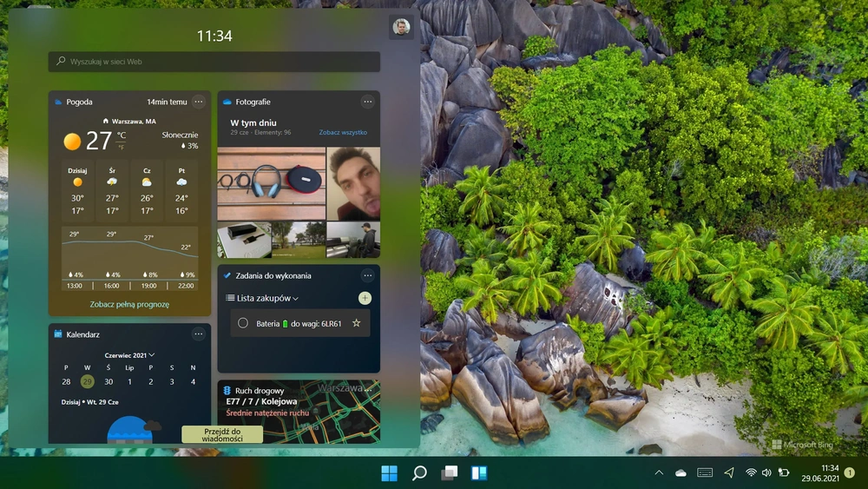Screen dimensions: 868x489
Task: Open Pogoda widget more options menu
Action: coord(198,102)
